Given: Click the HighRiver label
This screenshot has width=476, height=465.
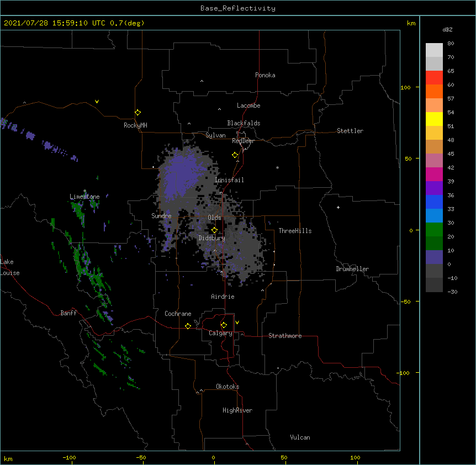Looking at the screenshot, I should click(237, 410).
